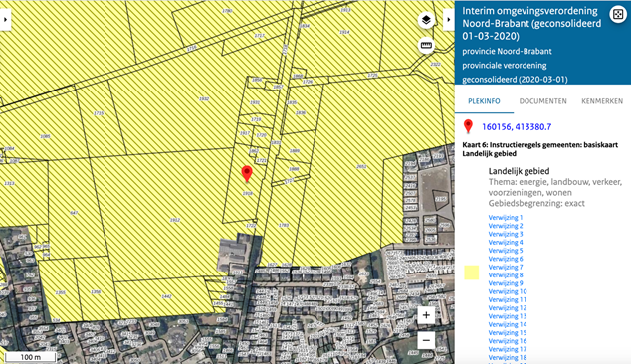631x364 pixels.
Task: Open the Verwijzing 6 link
Action: (506, 259)
